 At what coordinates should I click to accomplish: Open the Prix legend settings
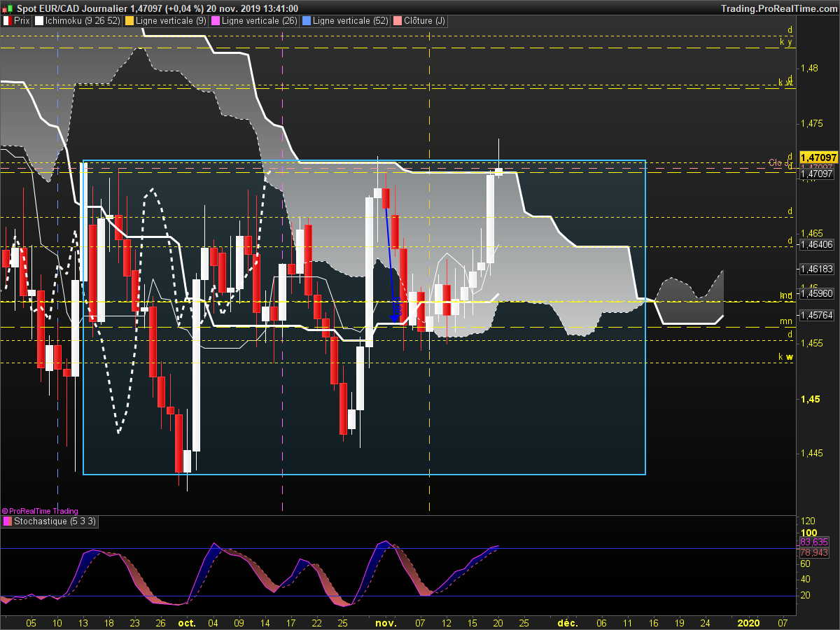click(17, 21)
